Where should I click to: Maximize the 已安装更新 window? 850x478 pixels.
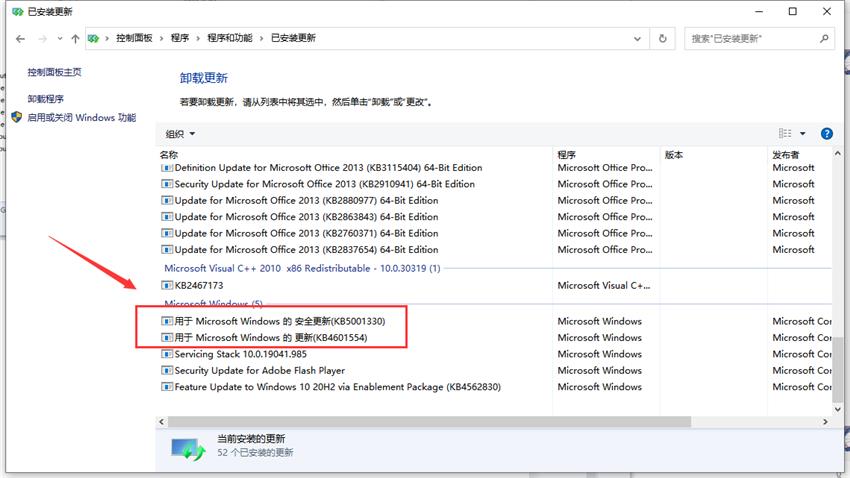pyautogui.click(x=793, y=11)
